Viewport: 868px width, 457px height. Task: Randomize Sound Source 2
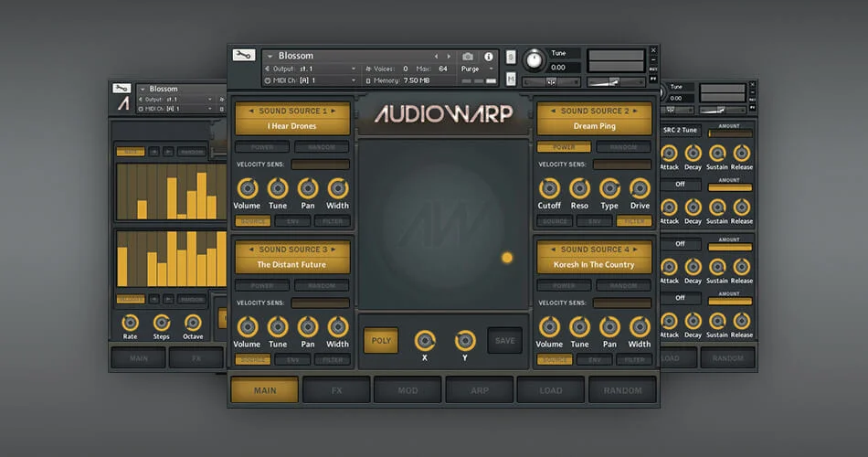pyautogui.click(x=623, y=147)
